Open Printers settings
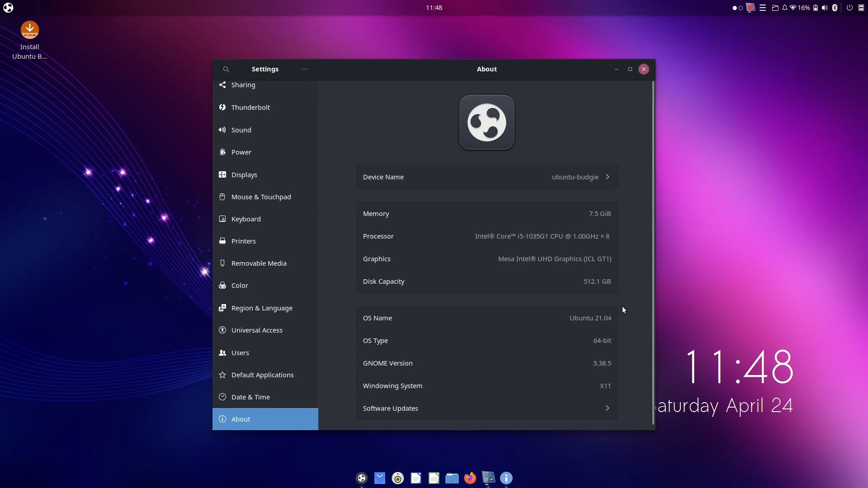This screenshot has width=868, height=488. pos(265,241)
